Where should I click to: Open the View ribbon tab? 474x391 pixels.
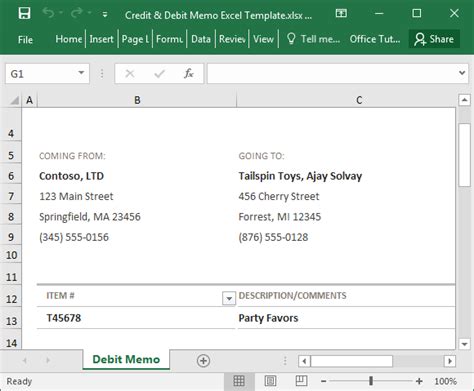pyautogui.click(x=263, y=39)
